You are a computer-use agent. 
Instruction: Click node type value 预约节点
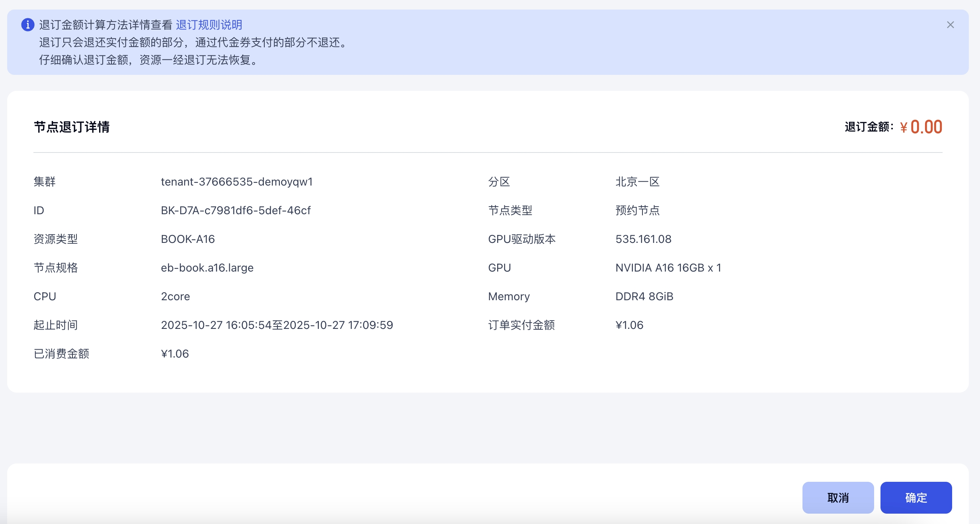(x=637, y=211)
